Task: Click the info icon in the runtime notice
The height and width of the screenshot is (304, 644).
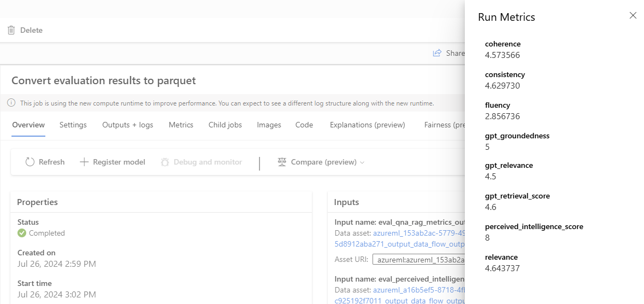Action: click(11, 103)
